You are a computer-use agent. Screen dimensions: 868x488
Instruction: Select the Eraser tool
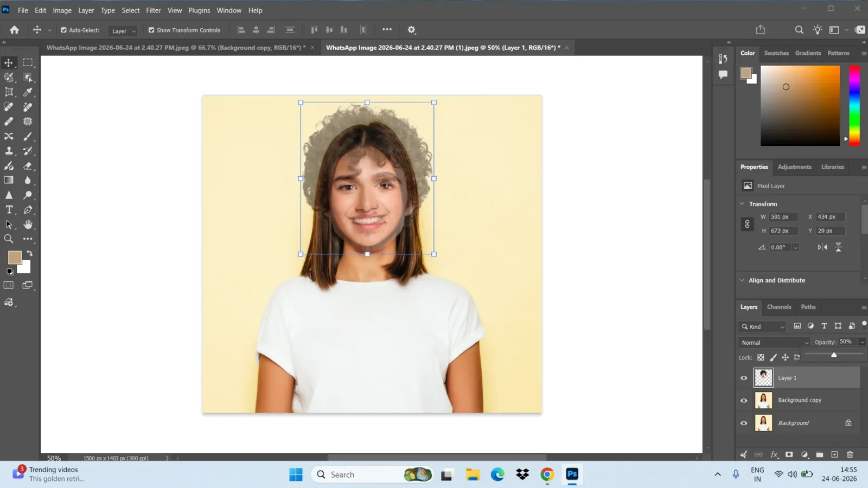(28, 166)
